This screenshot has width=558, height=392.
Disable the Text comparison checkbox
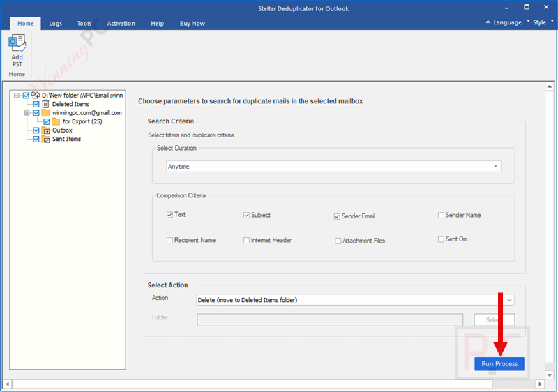169,215
